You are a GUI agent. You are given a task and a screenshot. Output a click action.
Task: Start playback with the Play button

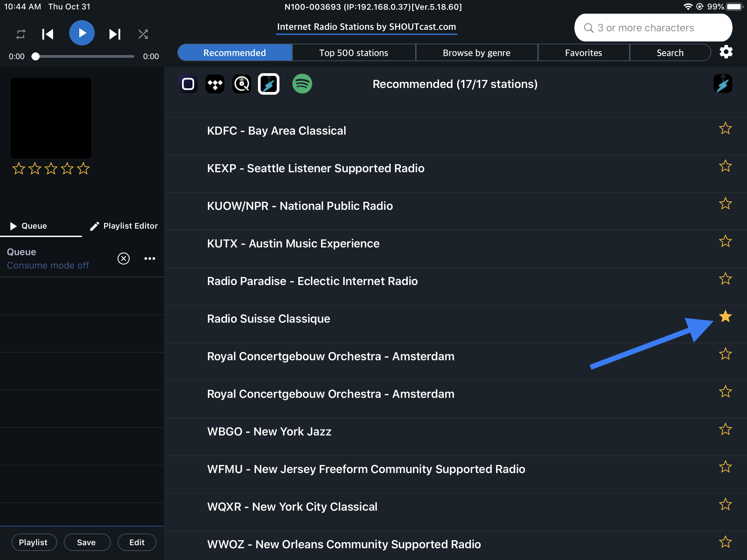(x=82, y=33)
